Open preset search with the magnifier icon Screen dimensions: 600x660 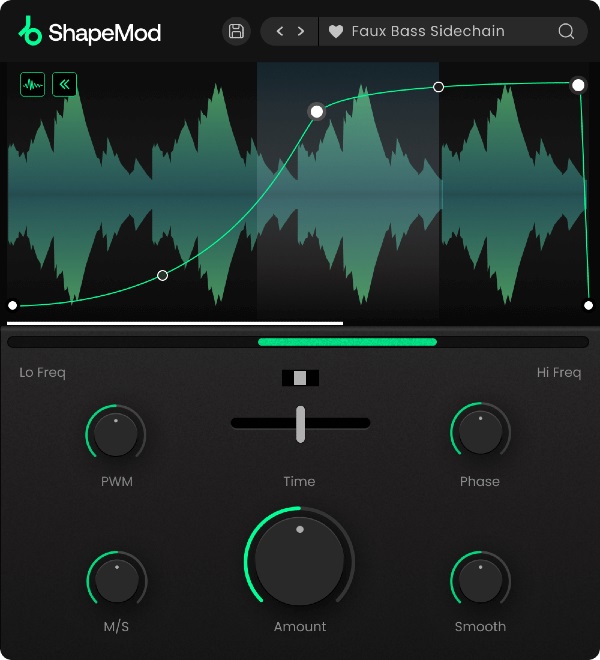[566, 31]
